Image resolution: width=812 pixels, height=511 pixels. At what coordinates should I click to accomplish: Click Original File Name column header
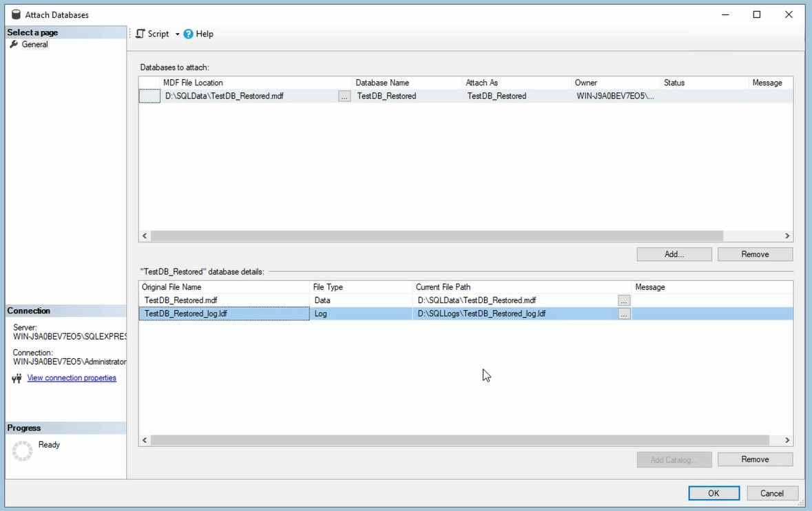225,286
